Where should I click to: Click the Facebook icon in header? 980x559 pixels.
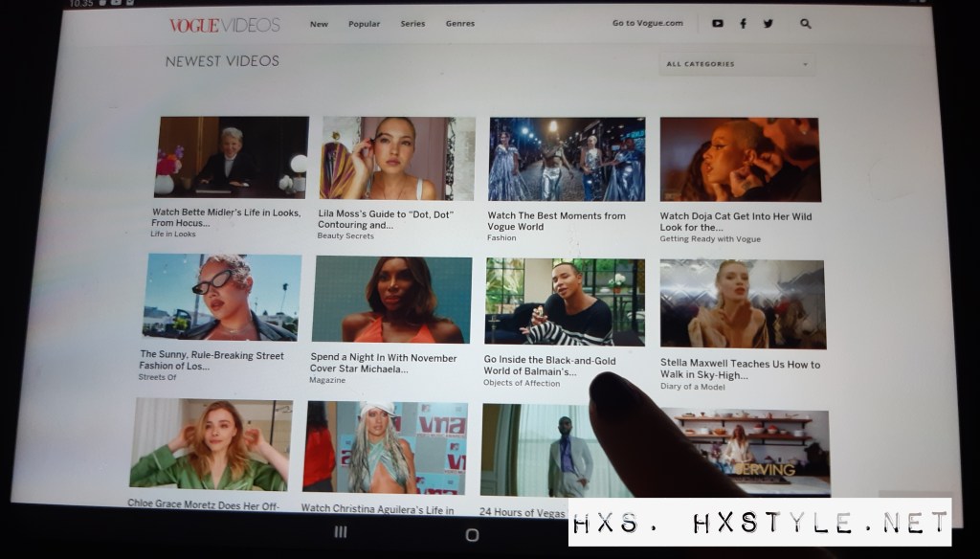743,24
